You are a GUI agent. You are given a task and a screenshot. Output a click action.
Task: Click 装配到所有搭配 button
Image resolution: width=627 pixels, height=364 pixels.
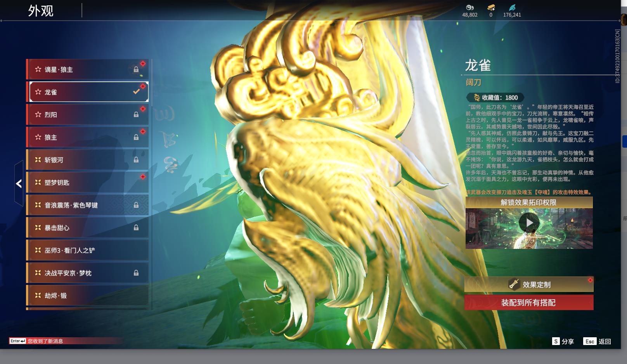tap(529, 302)
